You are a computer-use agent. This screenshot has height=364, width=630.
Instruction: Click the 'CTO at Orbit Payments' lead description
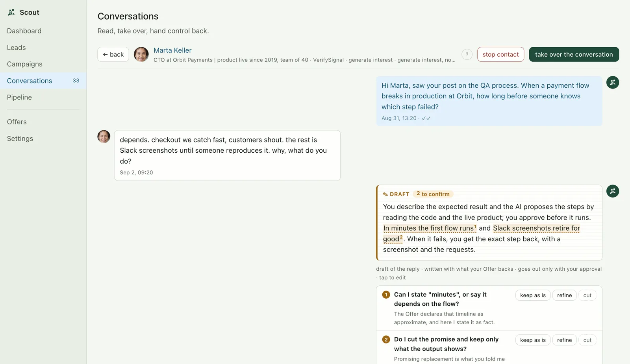pyautogui.click(x=304, y=60)
